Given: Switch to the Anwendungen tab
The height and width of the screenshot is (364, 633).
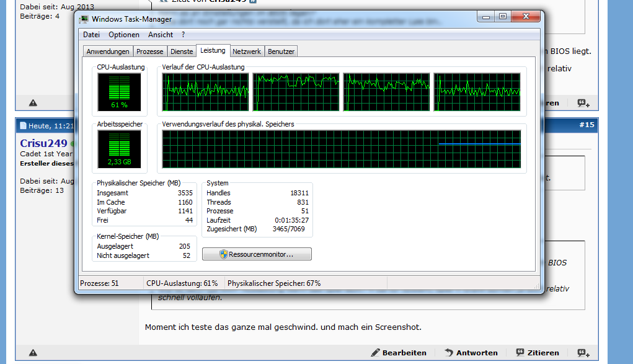Looking at the screenshot, I should [108, 51].
